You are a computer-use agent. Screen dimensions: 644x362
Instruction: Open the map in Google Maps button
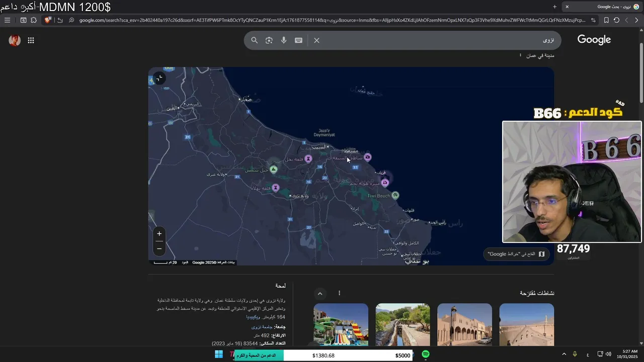(x=517, y=254)
